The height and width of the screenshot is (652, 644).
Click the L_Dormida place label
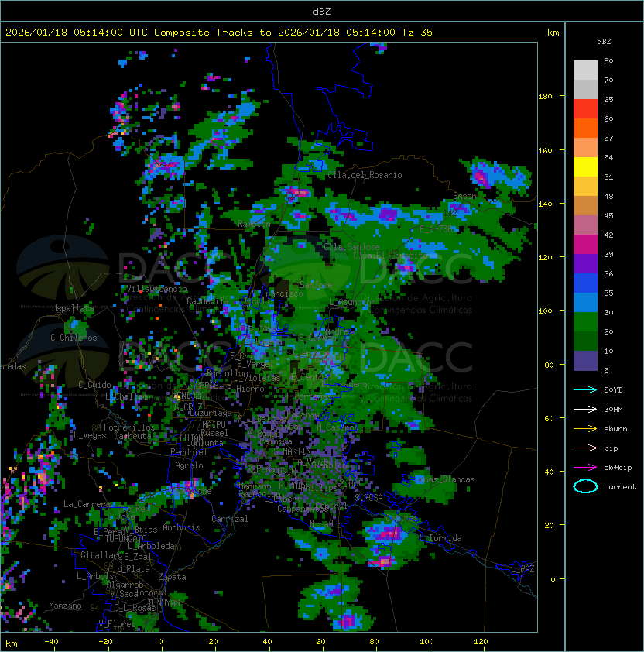440,538
